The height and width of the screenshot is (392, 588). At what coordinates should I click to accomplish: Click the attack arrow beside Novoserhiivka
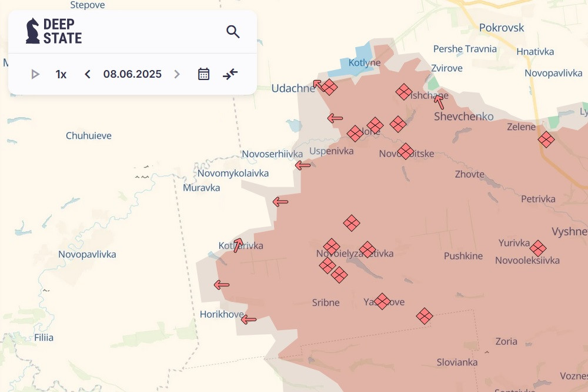(x=303, y=165)
